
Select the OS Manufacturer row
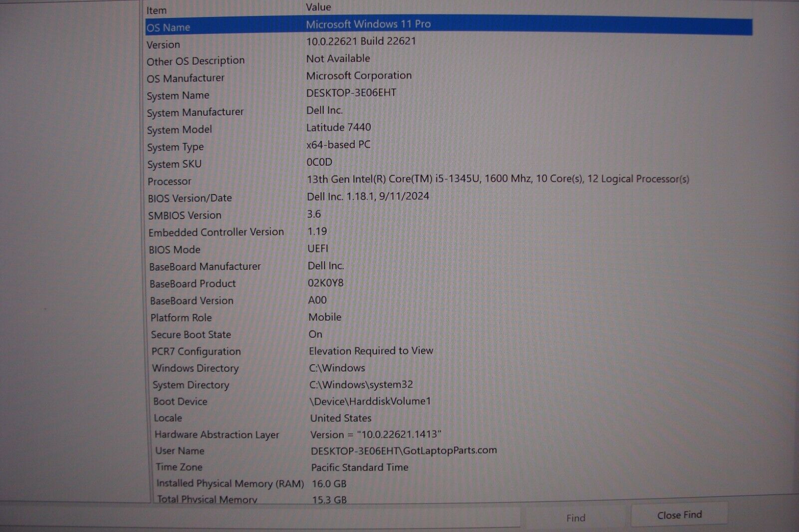186,78
